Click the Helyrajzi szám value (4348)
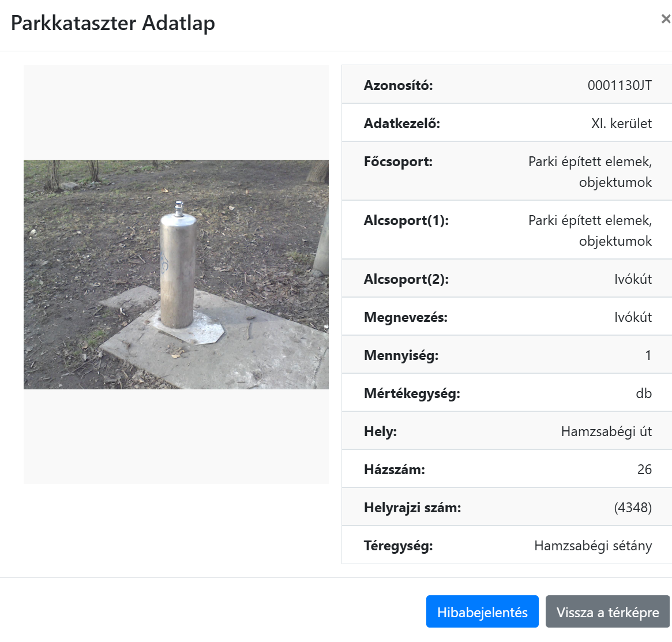 633,508
